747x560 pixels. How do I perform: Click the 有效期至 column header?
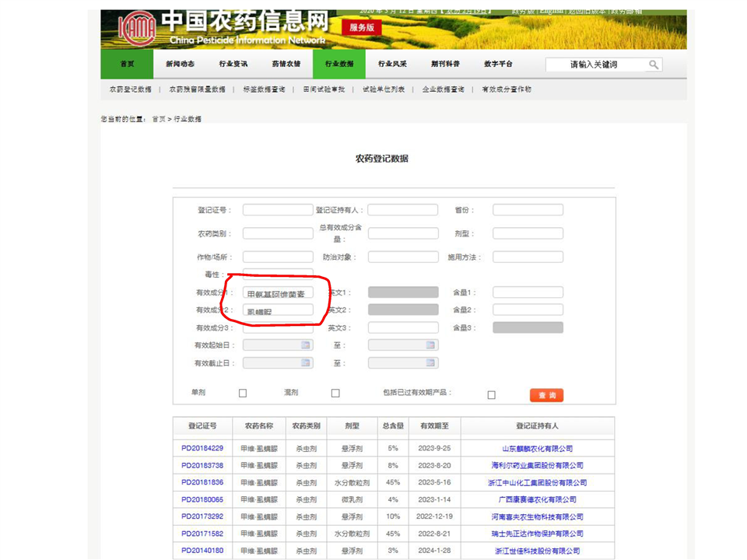coord(434,426)
